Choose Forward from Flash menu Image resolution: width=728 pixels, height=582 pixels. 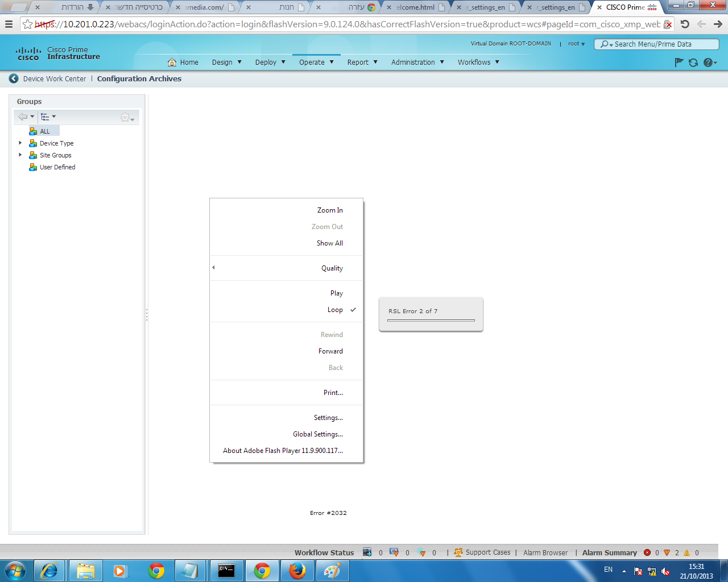286,351
